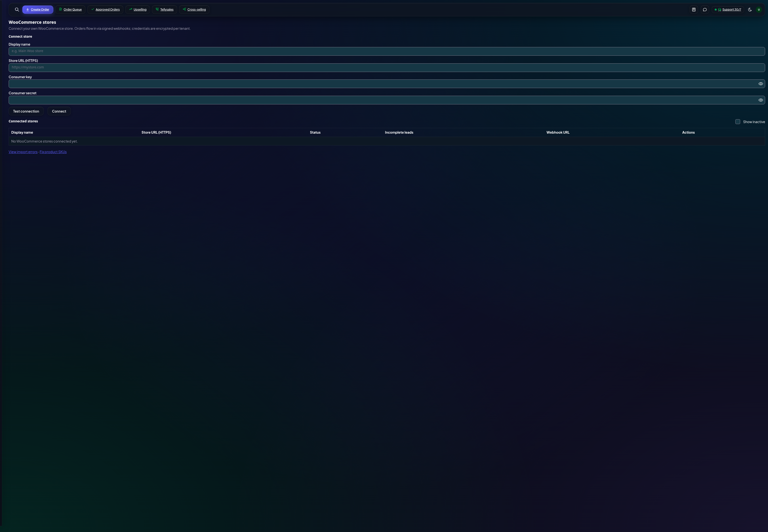Click the Webhook URL column header

(x=558, y=133)
